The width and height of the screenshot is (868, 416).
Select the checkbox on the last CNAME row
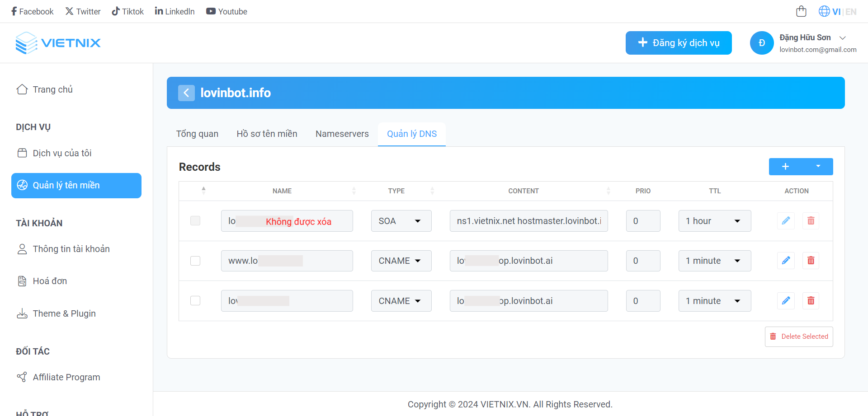point(195,301)
